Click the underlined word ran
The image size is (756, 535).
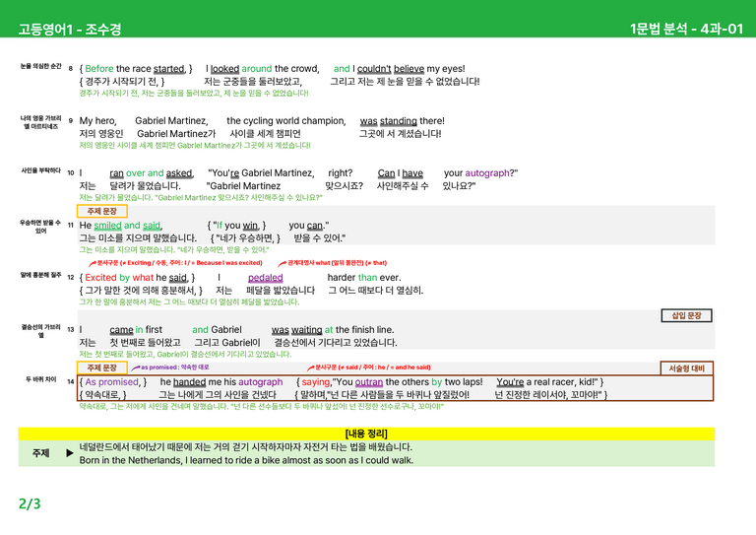(117, 172)
